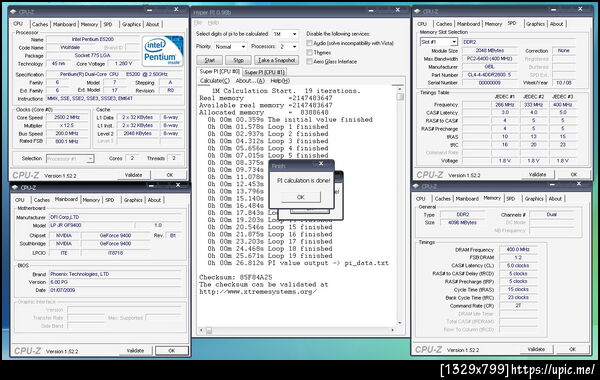Enable the Audio (solve incompatibility with Vista) checkbox
The image size is (600, 380).
(309, 43)
